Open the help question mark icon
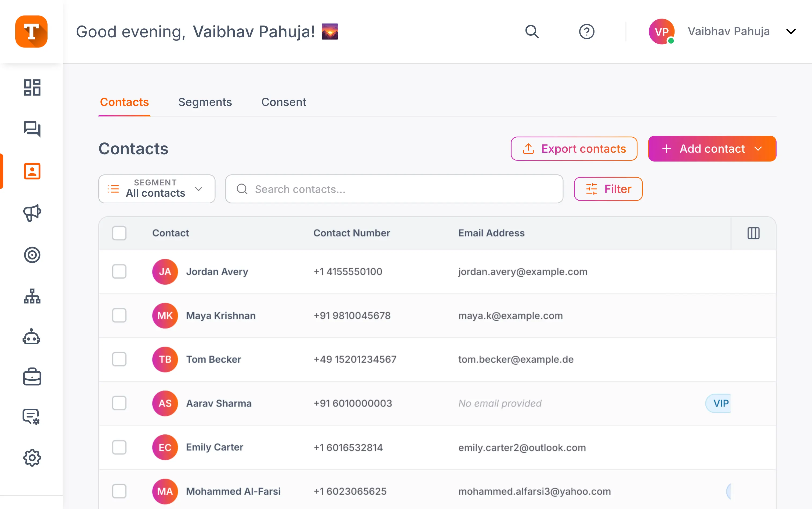Image resolution: width=812 pixels, height=509 pixels. [x=587, y=31]
